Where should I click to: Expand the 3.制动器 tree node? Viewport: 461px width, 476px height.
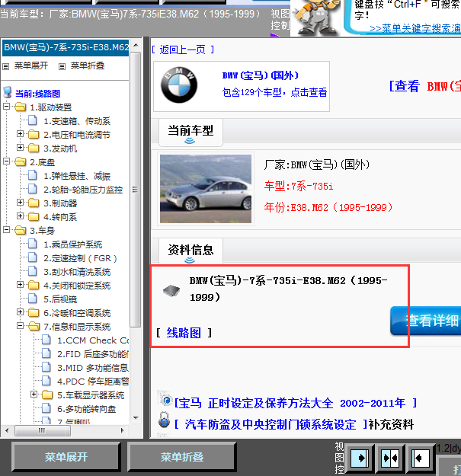[20, 202]
